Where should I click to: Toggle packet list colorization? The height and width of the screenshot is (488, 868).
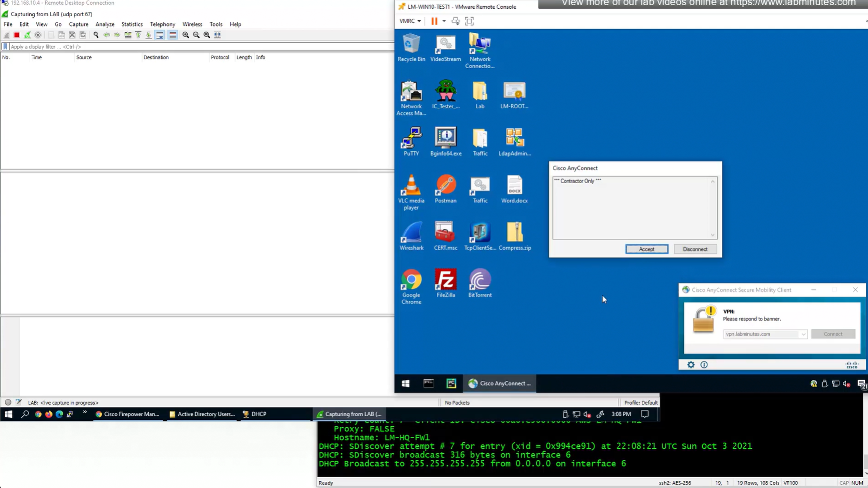173,35
